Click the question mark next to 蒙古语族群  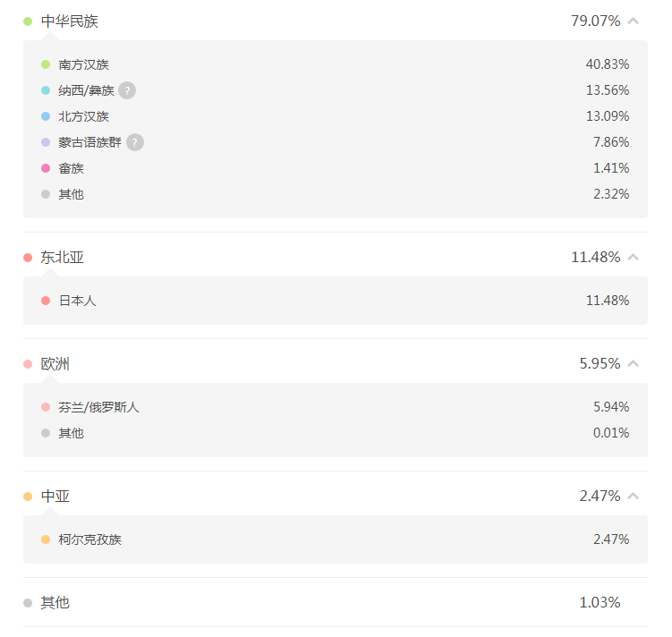(x=135, y=142)
